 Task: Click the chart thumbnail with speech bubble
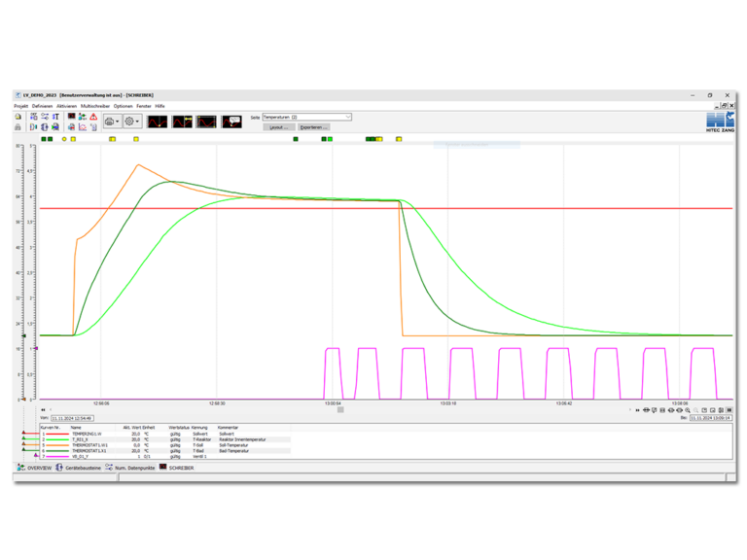pyautogui.click(x=231, y=122)
